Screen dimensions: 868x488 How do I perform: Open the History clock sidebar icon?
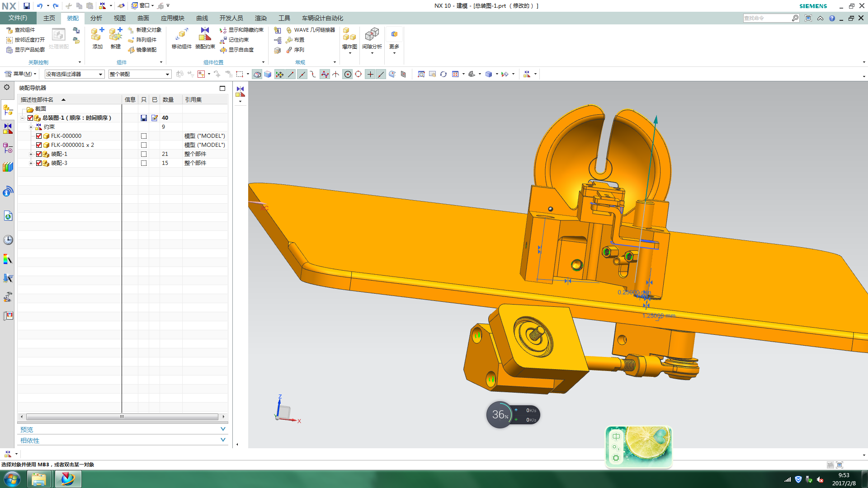pos(8,240)
